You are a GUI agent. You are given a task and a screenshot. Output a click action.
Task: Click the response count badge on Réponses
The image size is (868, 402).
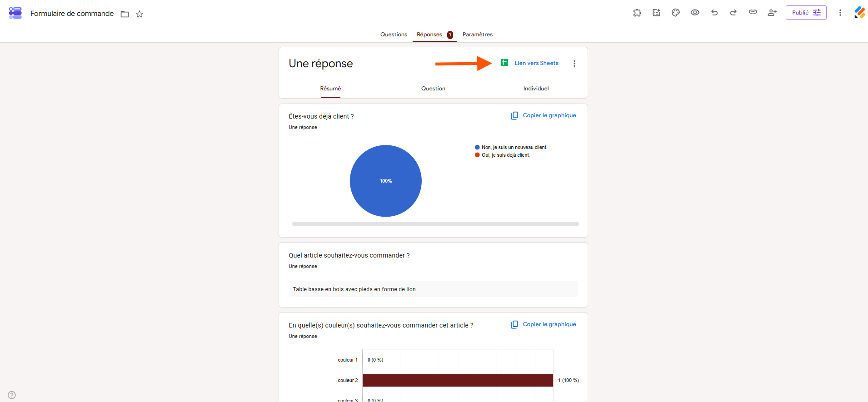click(x=450, y=35)
